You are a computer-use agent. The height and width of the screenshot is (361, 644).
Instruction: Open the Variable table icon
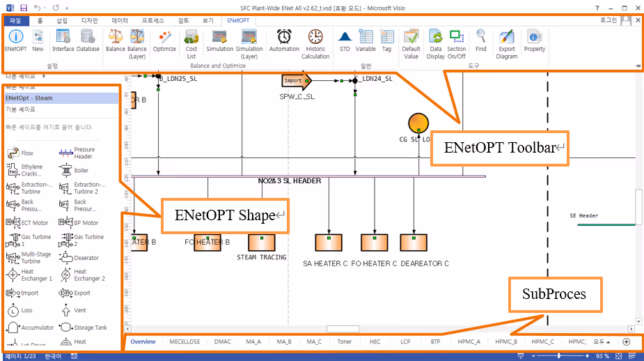point(366,40)
